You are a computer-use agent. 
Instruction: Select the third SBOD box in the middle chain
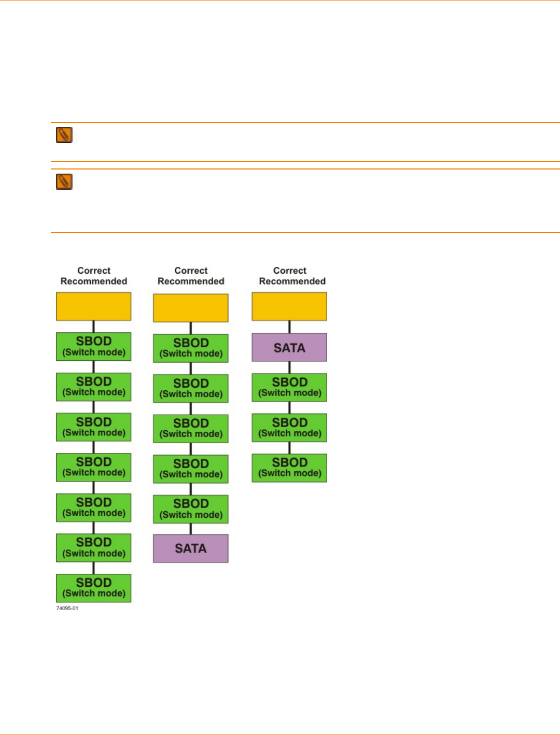[x=191, y=428]
